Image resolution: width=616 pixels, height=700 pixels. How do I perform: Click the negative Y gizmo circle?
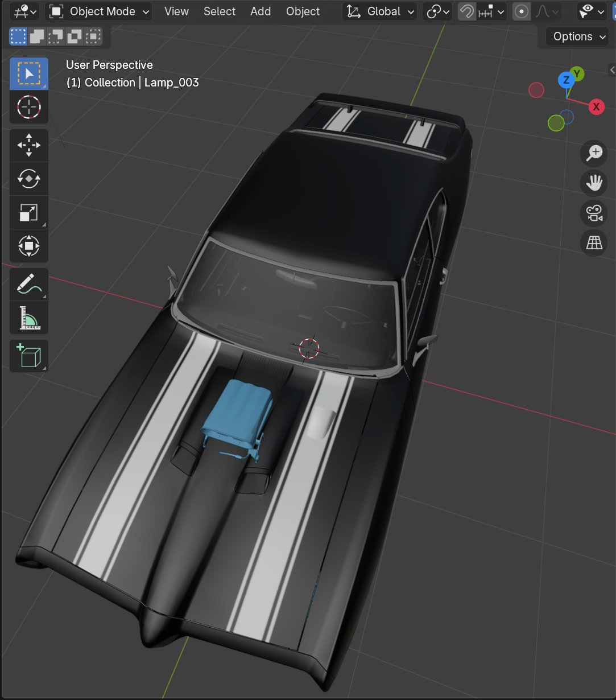[x=556, y=122]
